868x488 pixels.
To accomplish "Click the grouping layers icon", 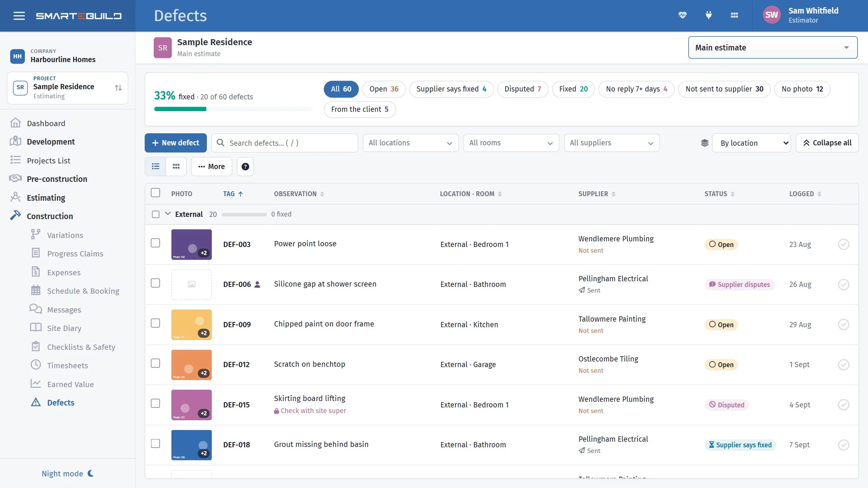I will click(704, 143).
